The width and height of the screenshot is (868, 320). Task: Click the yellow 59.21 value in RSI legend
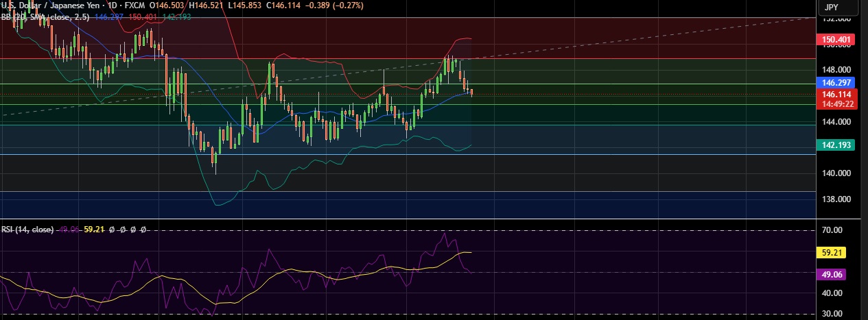coord(93,230)
